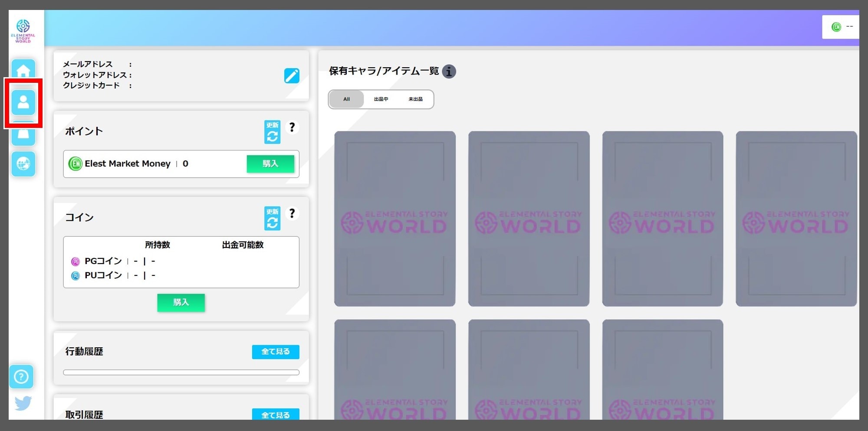
Task: Click the Elest Market Money text
Action: click(128, 163)
